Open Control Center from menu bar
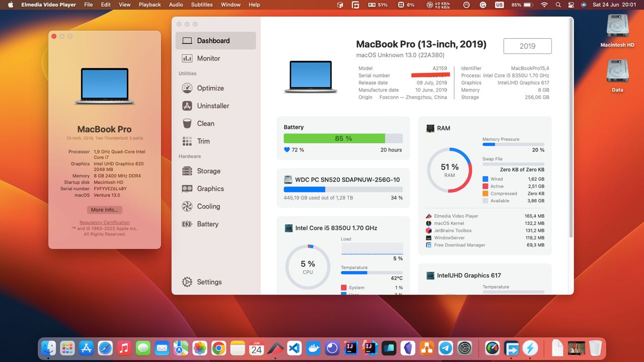Viewport: 644px width, 362px height. [x=571, y=5]
